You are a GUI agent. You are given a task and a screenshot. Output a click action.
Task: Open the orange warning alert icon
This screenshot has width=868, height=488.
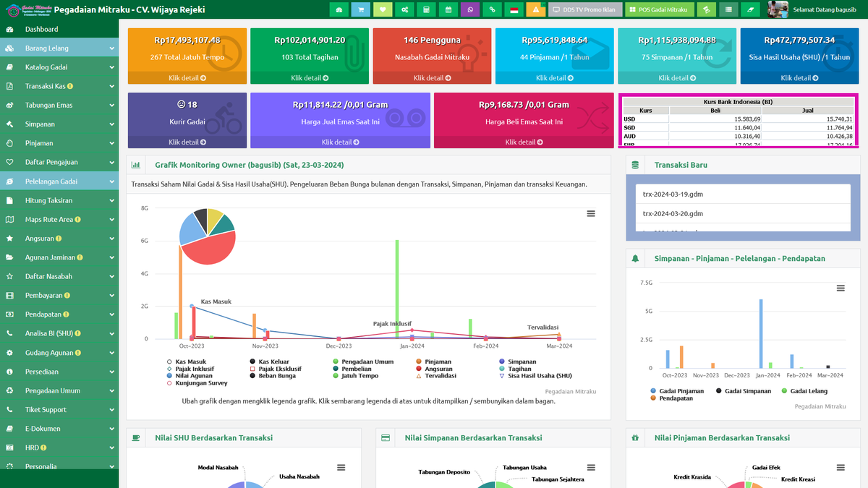tap(536, 9)
